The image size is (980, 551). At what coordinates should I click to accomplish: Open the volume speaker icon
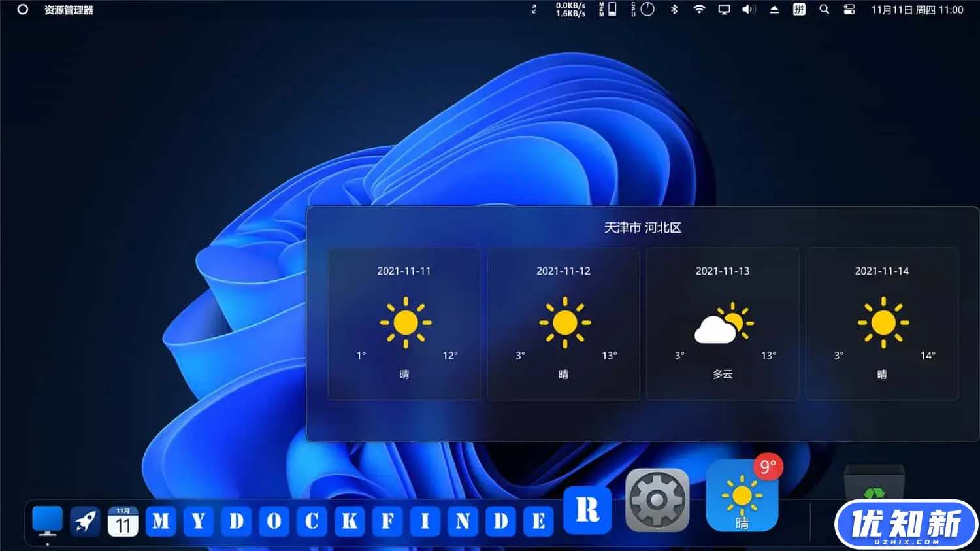pyautogui.click(x=749, y=9)
